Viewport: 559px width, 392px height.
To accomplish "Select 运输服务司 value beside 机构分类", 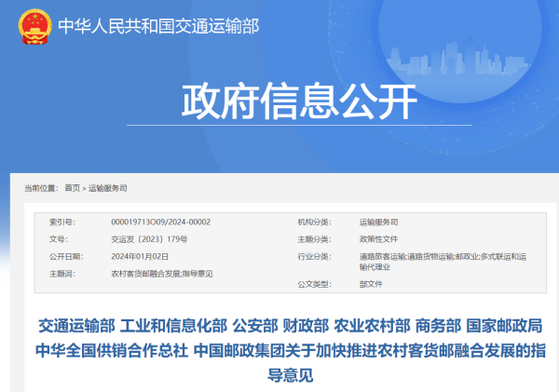I will pyautogui.click(x=378, y=222).
